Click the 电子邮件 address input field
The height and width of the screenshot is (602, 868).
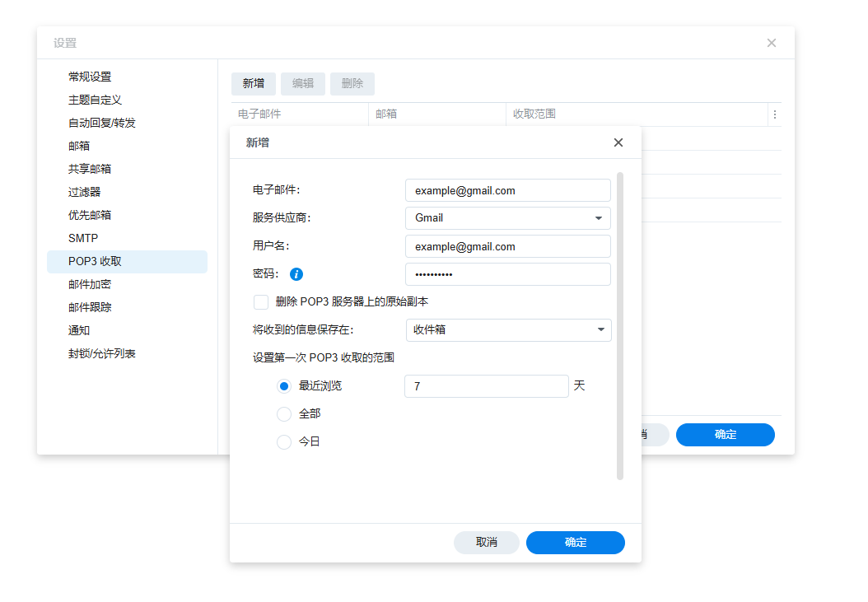click(507, 190)
